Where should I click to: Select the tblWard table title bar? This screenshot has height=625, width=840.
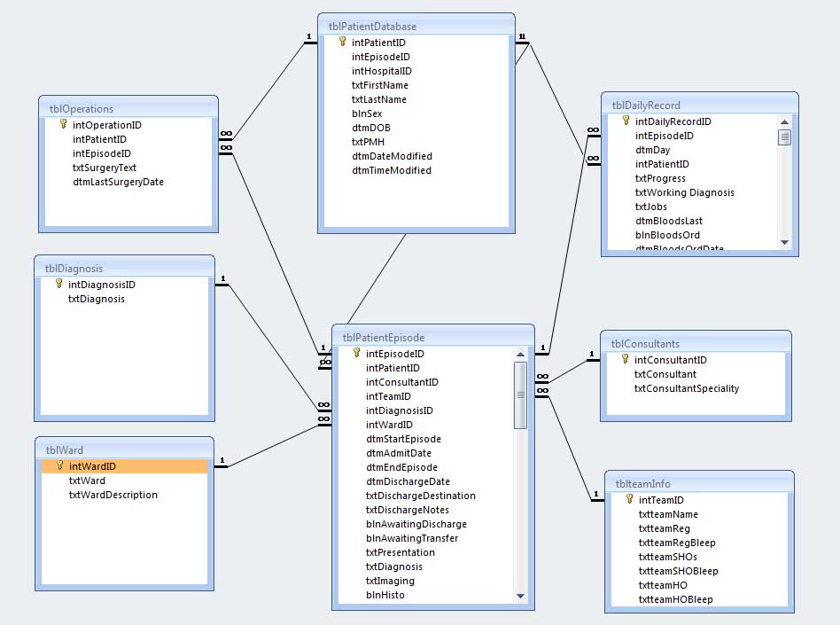(x=125, y=449)
